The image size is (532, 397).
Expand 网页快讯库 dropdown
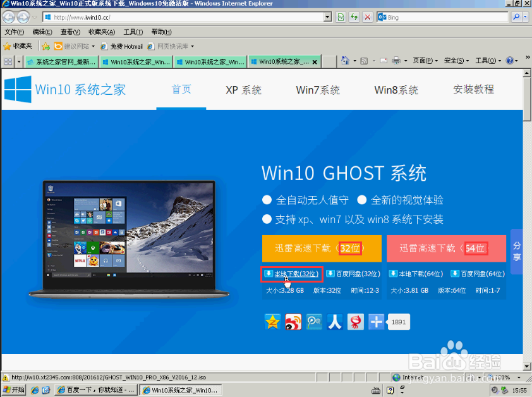click(x=192, y=46)
